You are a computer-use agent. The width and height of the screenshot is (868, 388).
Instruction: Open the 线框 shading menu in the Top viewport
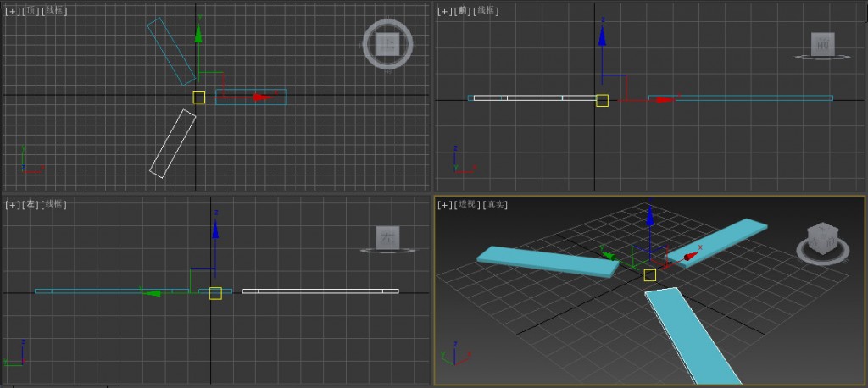54,11
